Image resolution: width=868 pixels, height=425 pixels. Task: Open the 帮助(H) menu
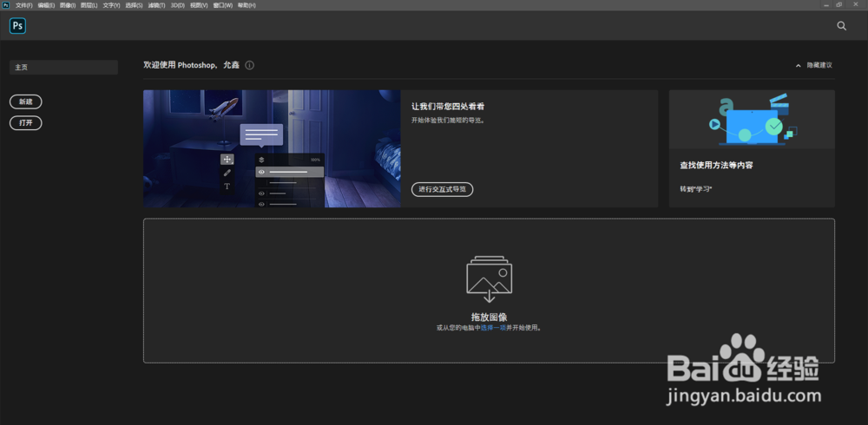click(x=247, y=5)
